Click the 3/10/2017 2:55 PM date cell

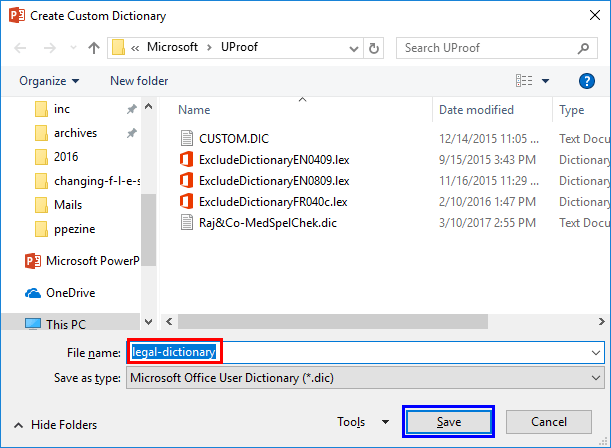tap(487, 223)
